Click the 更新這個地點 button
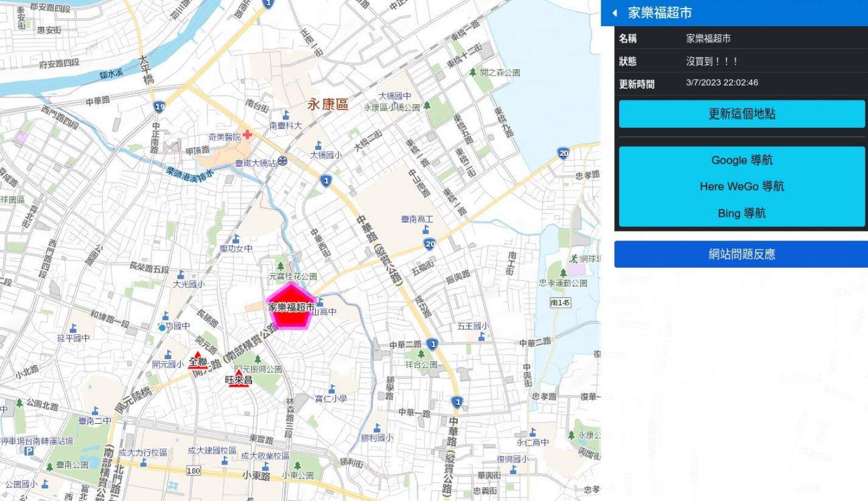 click(x=741, y=114)
